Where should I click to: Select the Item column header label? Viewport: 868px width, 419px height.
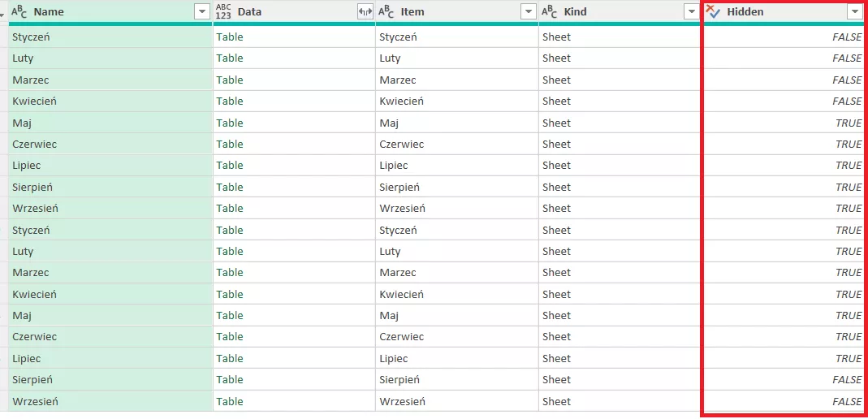coord(412,12)
